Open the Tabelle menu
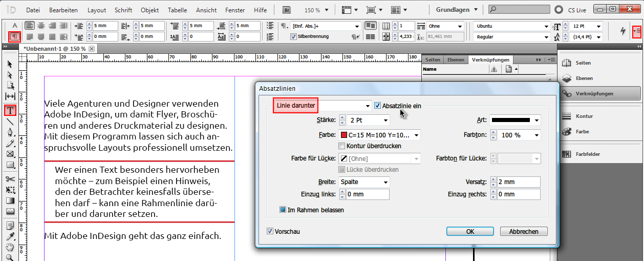The height and width of the screenshot is (261, 644). tap(178, 10)
